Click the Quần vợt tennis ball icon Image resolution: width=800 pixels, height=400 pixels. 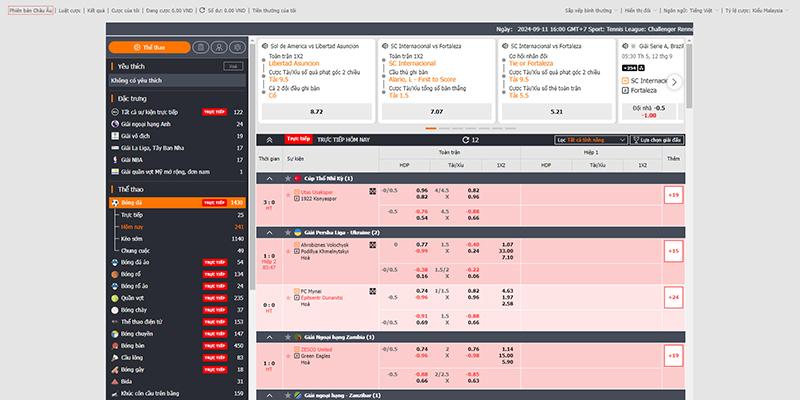[115, 298]
